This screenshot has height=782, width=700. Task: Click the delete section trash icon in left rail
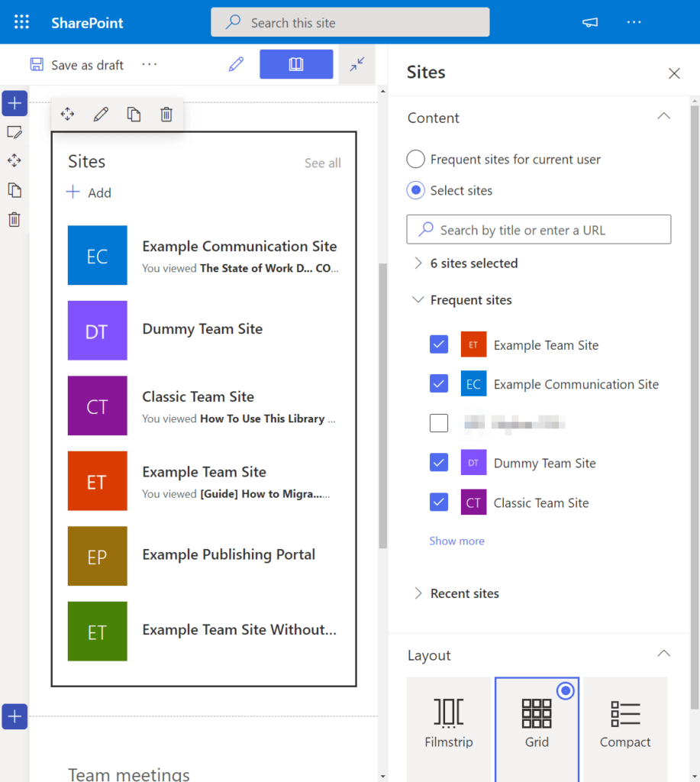click(x=15, y=219)
